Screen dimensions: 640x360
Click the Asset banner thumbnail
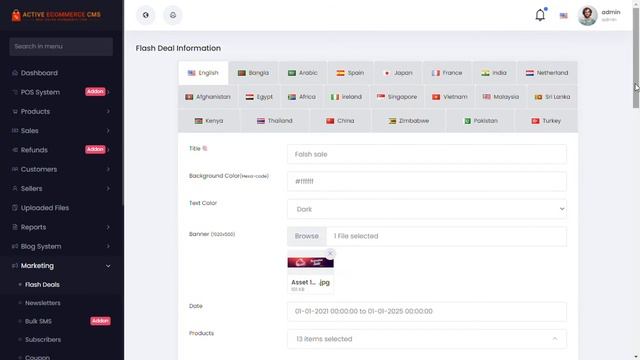(x=311, y=262)
